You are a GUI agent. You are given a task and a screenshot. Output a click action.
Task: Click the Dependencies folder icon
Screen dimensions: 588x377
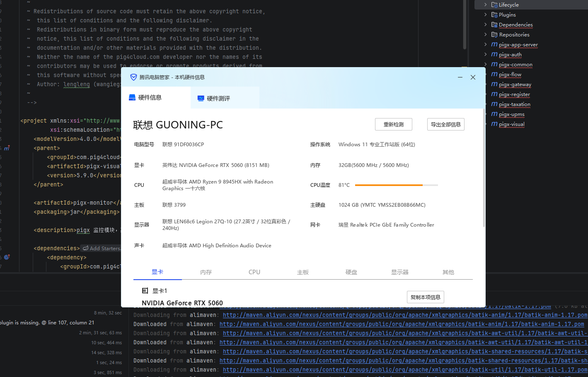click(x=494, y=25)
